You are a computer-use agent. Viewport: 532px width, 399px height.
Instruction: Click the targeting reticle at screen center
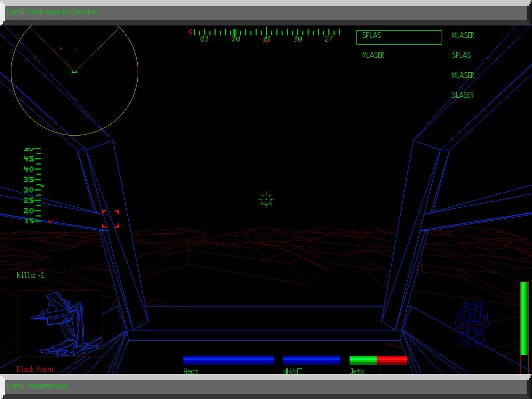click(x=265, y=199)
